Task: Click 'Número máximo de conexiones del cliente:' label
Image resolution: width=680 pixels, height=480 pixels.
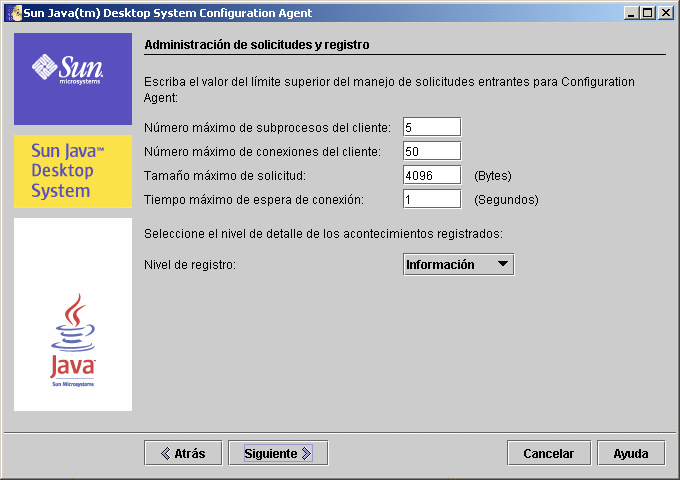Action: pos(262,151)
